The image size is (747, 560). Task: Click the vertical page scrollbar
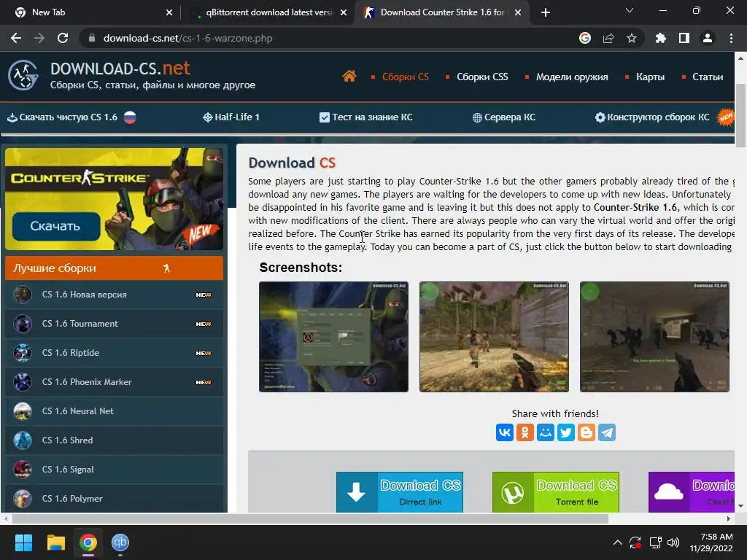click(740, 115)
